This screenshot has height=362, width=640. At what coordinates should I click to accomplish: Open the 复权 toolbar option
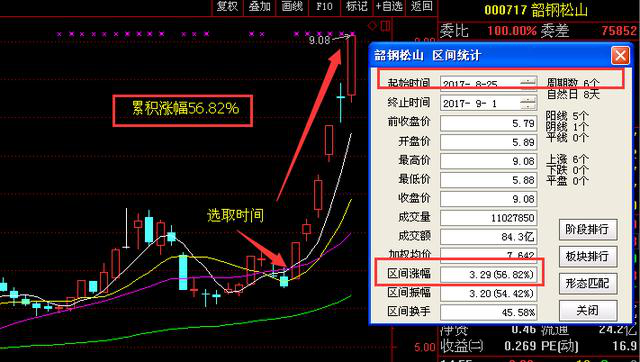click(x=227, y=7)
